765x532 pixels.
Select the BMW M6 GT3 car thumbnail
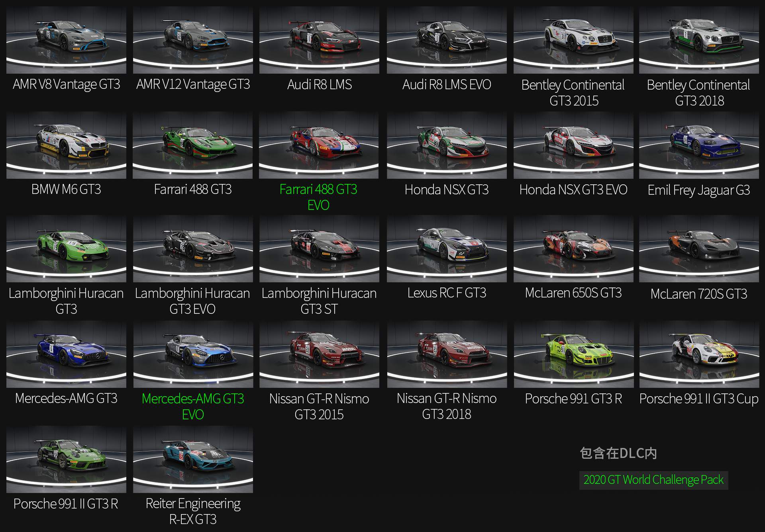(x=66, y=145)
